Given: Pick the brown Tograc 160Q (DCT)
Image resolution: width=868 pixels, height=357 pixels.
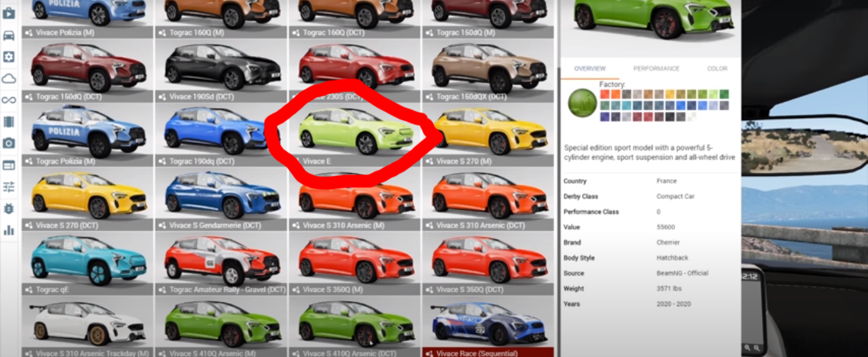Looking at the screenshot, I should (354, 19).
